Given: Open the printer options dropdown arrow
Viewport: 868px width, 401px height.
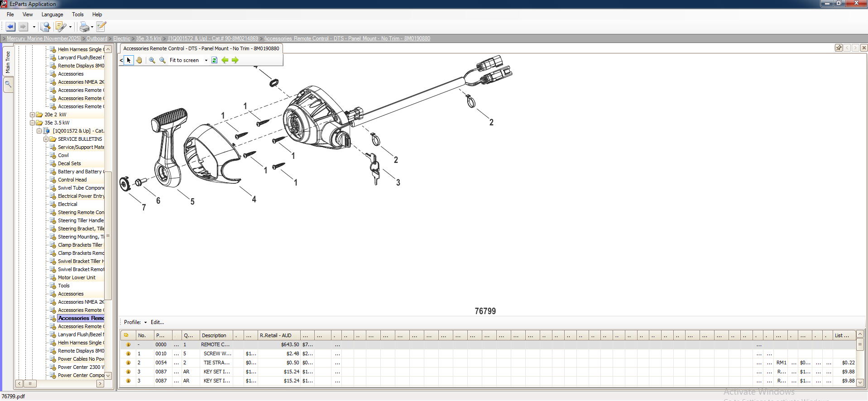Looking at the screenshot, I should [x=92, y=27].
